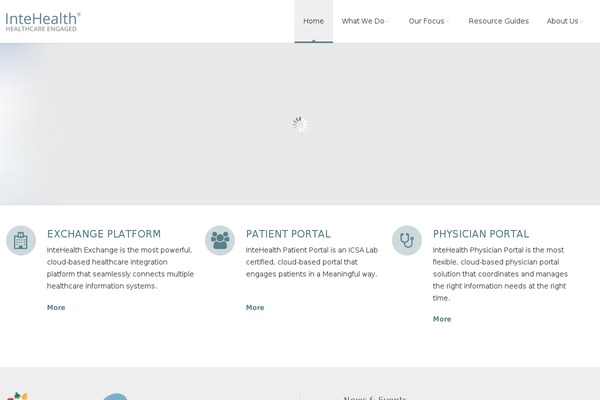
Task: Click the people group Patient Portal icon
Action: pyautogui.click(x=220, y=240)
